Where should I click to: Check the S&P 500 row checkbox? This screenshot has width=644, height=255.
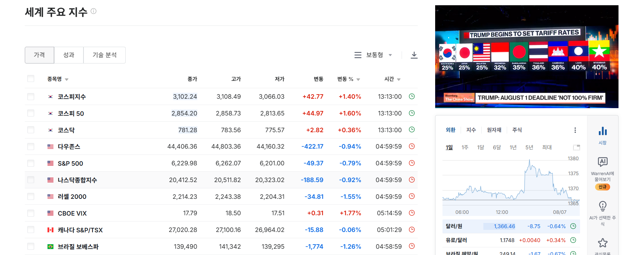tap(31, 163)
